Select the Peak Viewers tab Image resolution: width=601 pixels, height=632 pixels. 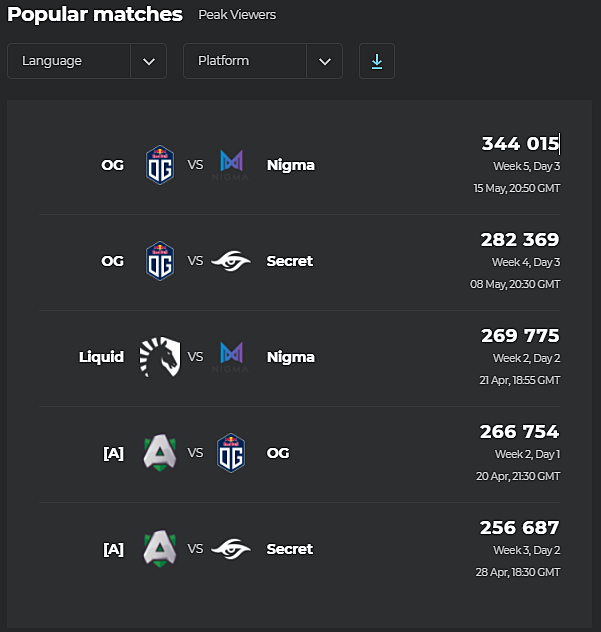tap(237, 15)
